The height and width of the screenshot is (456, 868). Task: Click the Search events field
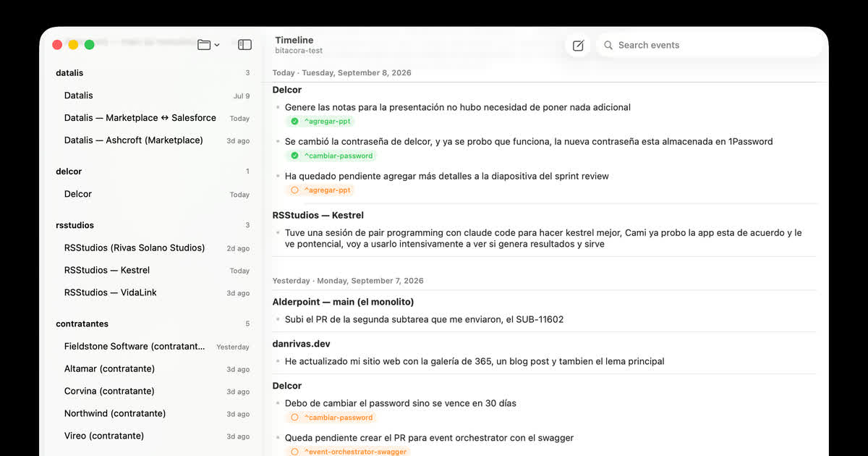pyautogui.click(x=709, y=45)
